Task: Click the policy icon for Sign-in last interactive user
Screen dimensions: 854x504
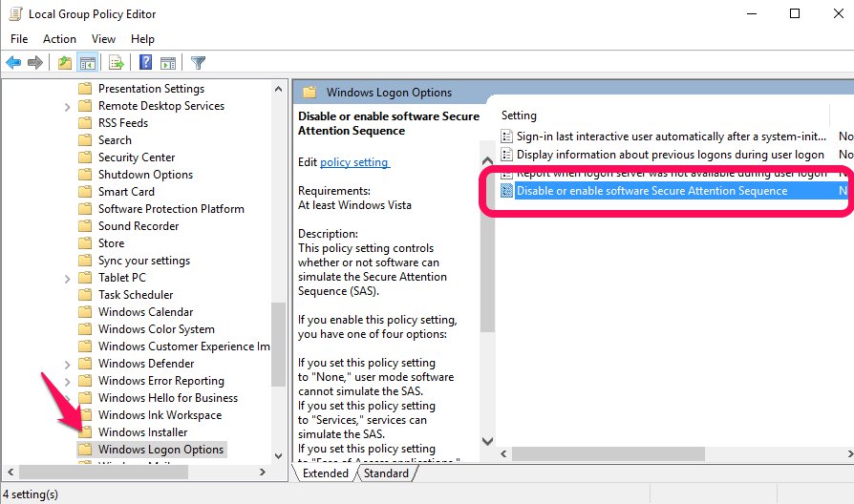Action: (x=506, y=136)
